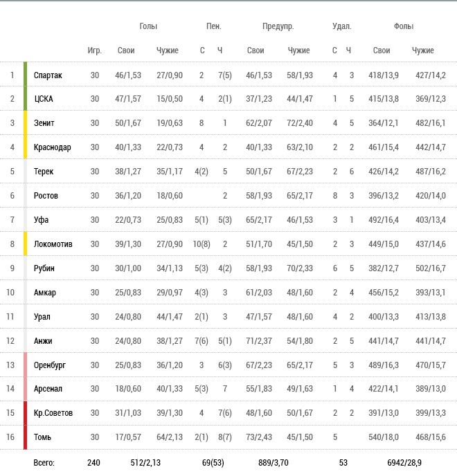Click the Пен. group header
457x476 pixels.
(213, 26)
